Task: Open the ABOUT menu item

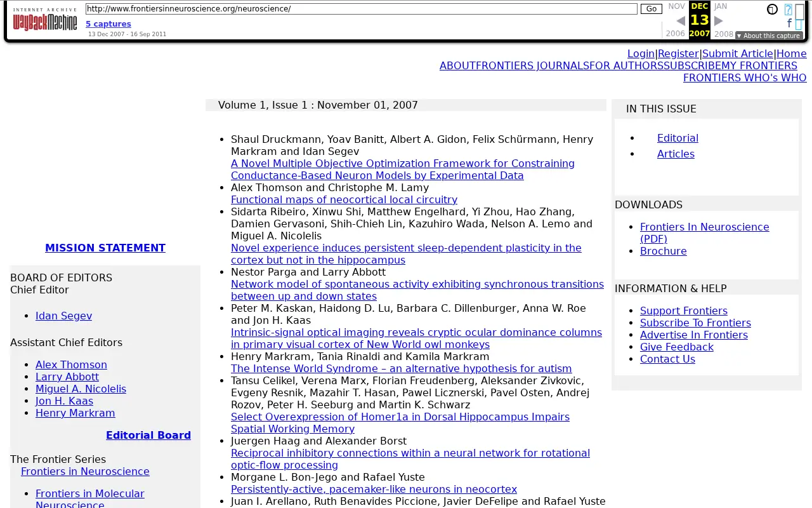Action: click(457, 66)
